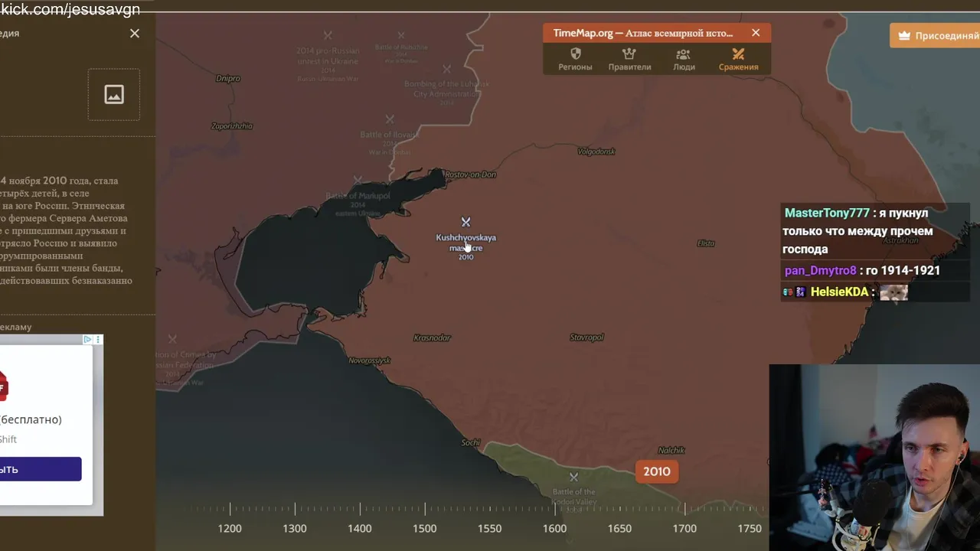Jump to year 1650 on timeline
The height and width of the screenshot is (551, 980).
click(x=620, y=528)
